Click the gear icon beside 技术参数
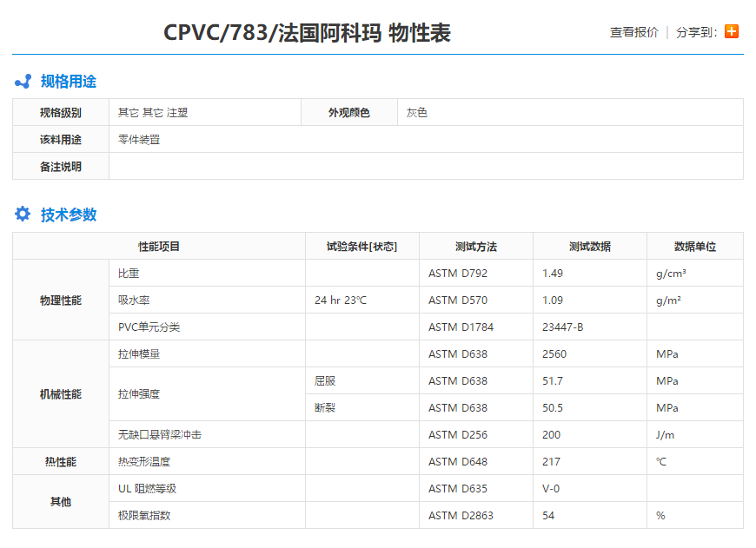Image resolution: width=756 pixels, height=548 pixels. pyautogui.click(x=20, y=215)
